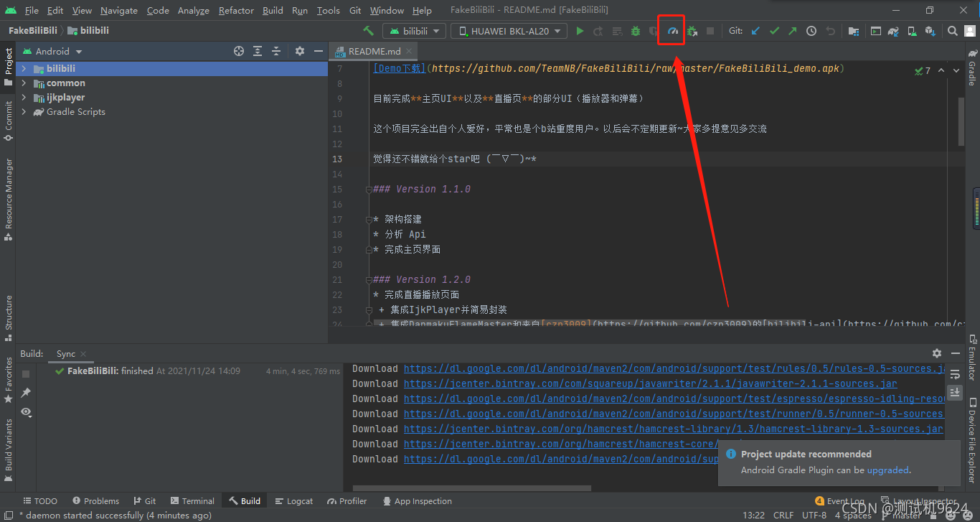Viewport: 980px width, 522px height.
Task: Run the app with green play button
Action: click(x=580, y=31)
